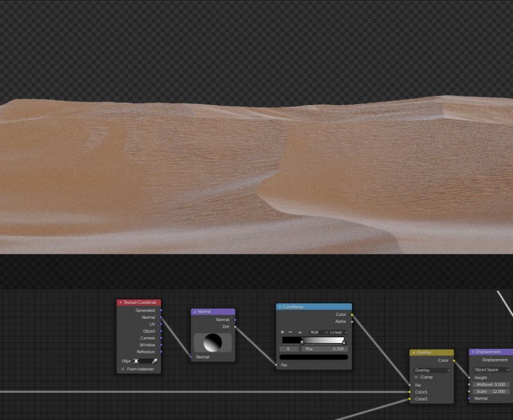Toggle From Instancer on the Texture Coordinate node
This screenshot has width=513, height=420.
pos(122,369)
